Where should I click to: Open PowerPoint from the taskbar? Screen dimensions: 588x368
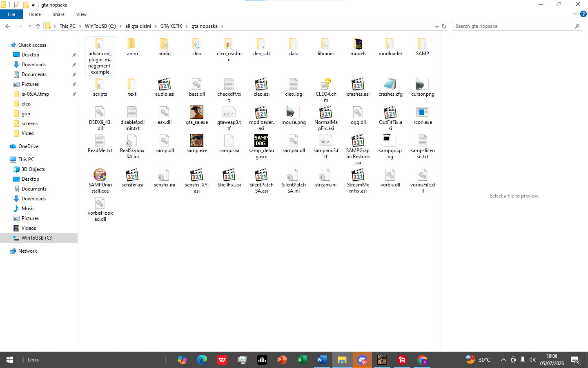[282, 360]
